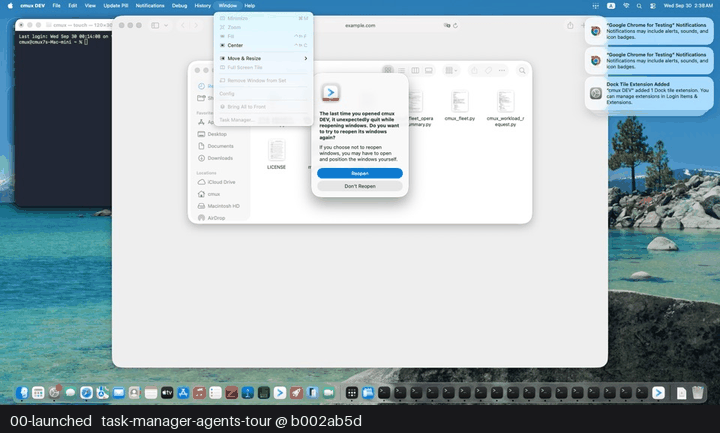Open Documents in Finder sidebar

point(220,146)
